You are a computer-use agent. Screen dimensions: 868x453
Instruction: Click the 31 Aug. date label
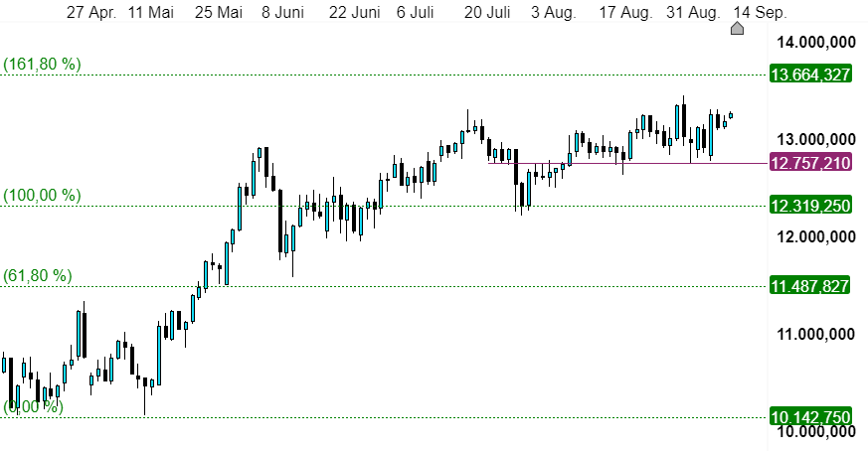(693, 12)
